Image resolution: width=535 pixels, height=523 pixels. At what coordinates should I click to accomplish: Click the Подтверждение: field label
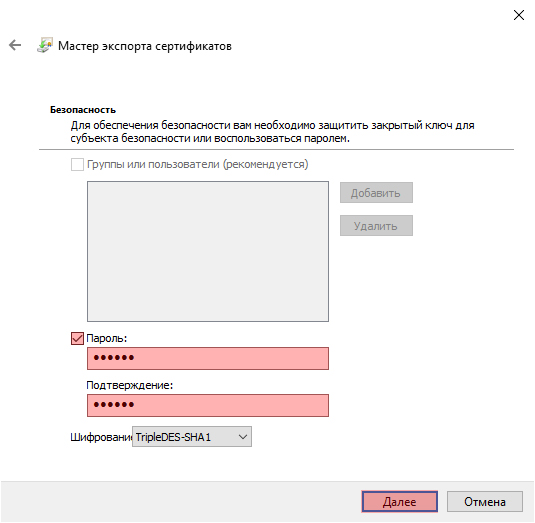130,385
